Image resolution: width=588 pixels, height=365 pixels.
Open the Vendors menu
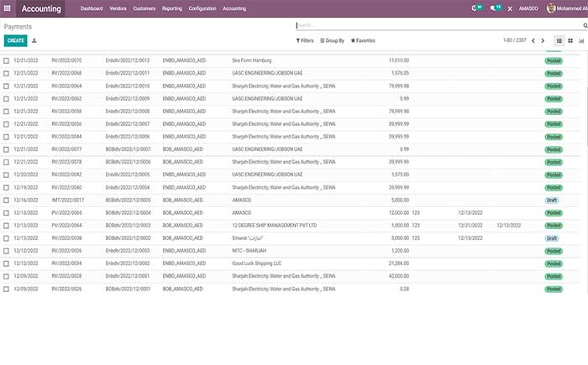coord(118,8)
